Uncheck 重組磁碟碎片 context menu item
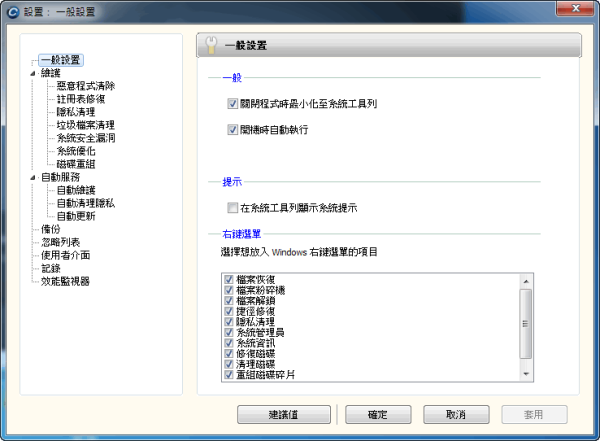The width and height of the screenshot is (600, 441). point(229,374)
